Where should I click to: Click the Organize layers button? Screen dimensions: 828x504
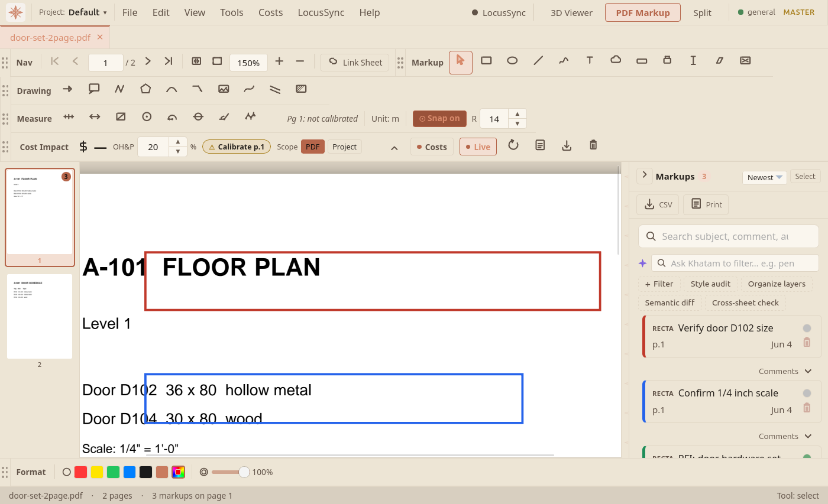click(x=777, y=284)
